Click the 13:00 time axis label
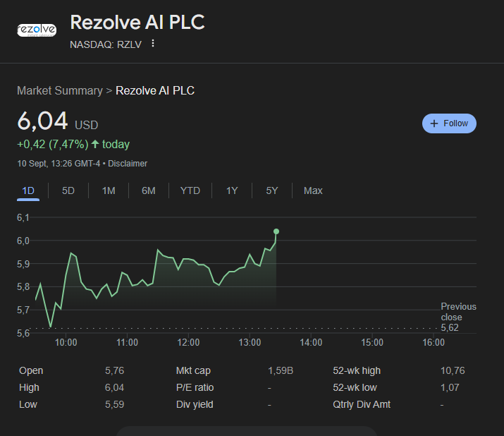 pyautogui.click(x=250, y=342)
